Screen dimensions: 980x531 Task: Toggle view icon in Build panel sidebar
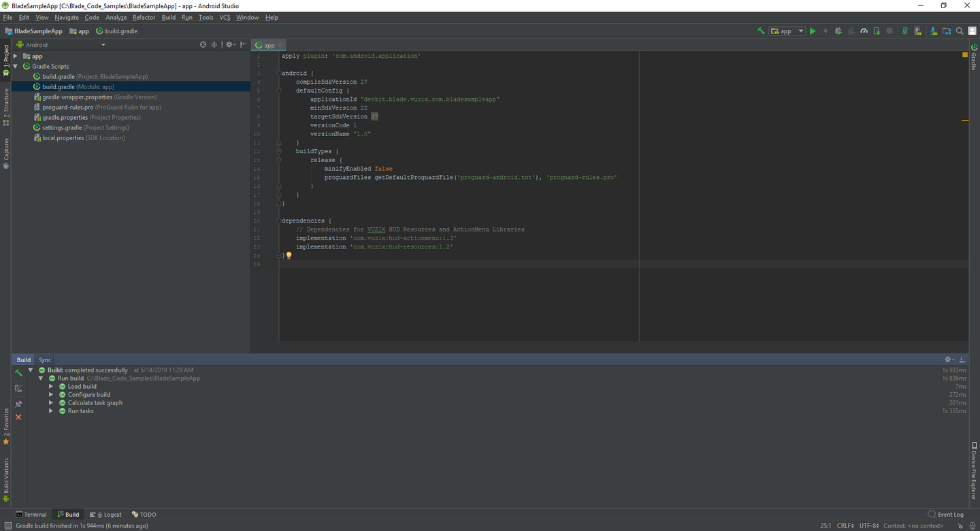point(18,388)
